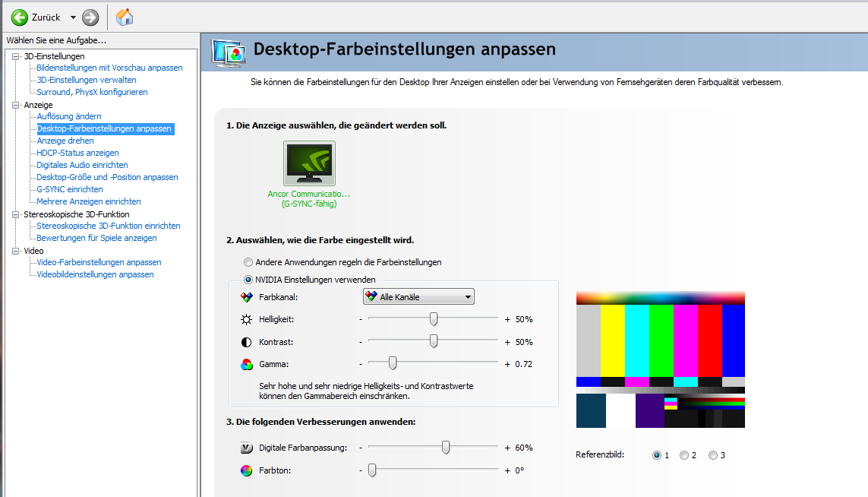Open Stereoskopische 3D-Funktion einrichten

click(x=109, y=226)
